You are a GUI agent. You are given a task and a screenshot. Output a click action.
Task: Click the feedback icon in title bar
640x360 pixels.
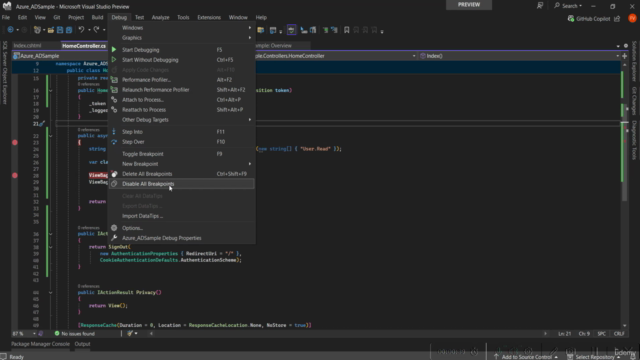pyautogui.click(x=540, y=6)
